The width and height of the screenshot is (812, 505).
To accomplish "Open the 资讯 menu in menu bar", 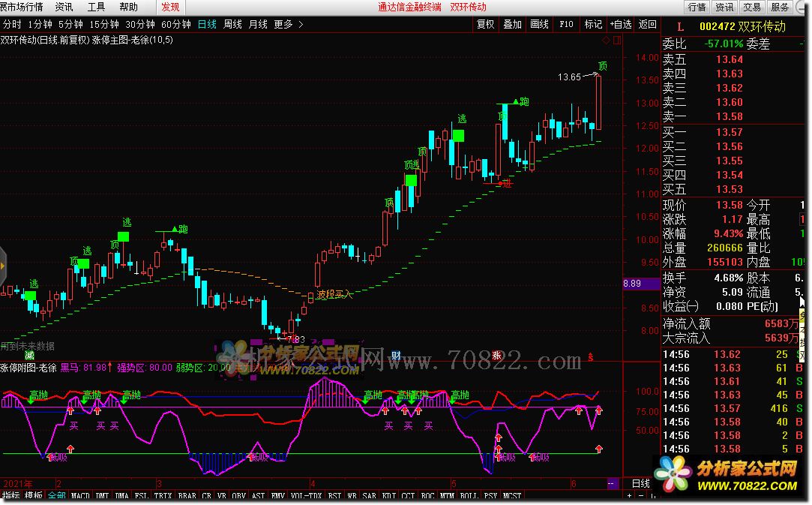I will point(64,7).
